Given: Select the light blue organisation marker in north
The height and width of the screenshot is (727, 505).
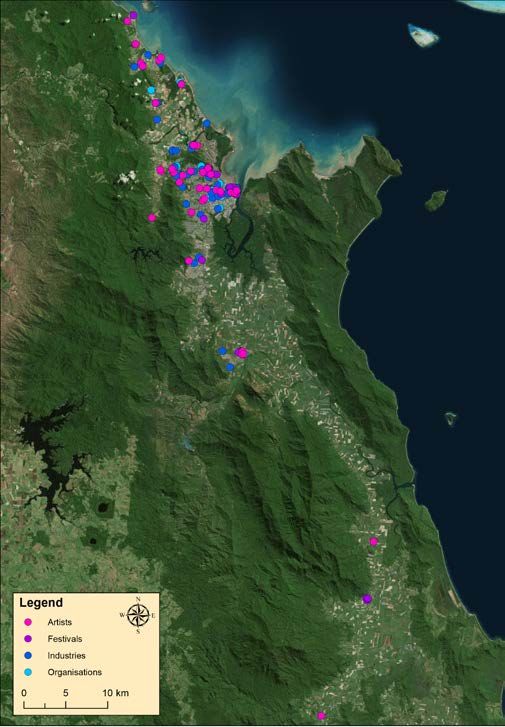Looking at the screenshot, I should (x=151, y=90).
